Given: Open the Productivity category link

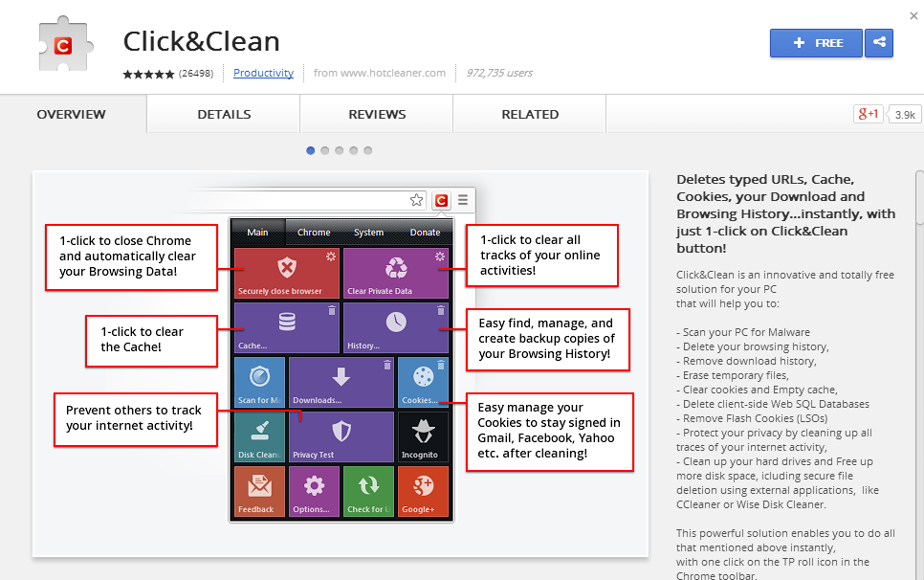Looking at the screenshot, I should (263, 73).
